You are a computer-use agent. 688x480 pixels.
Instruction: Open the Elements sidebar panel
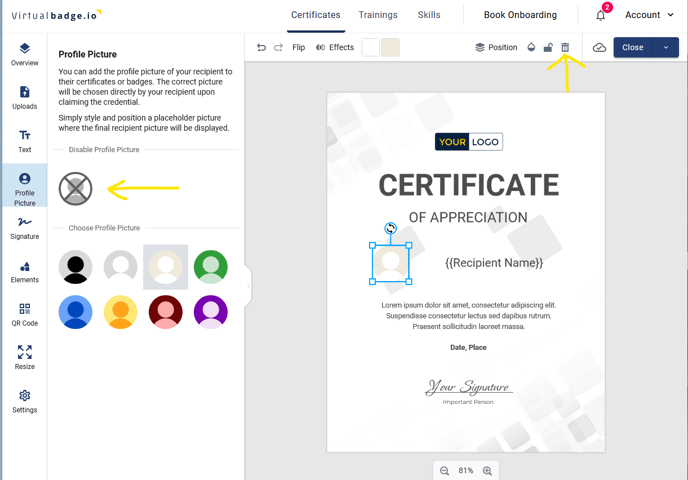(x=25, y=272)
